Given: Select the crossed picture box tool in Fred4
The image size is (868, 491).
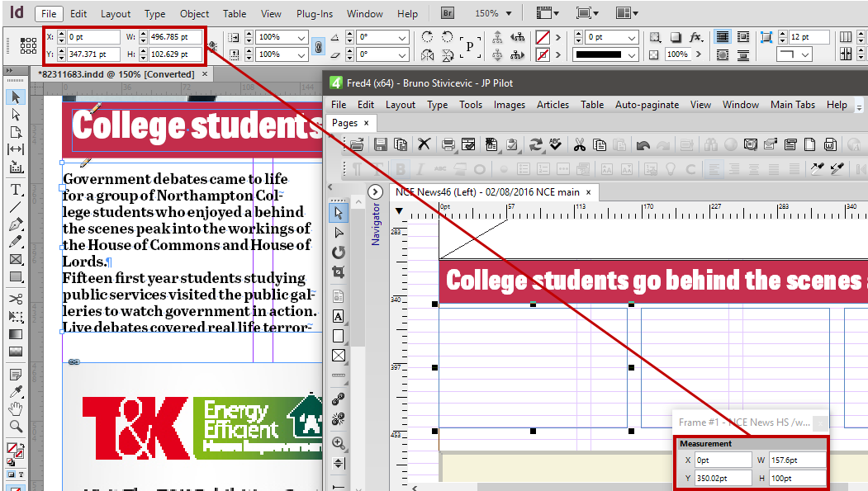Looking at the screenshot, I should point(339,356).
